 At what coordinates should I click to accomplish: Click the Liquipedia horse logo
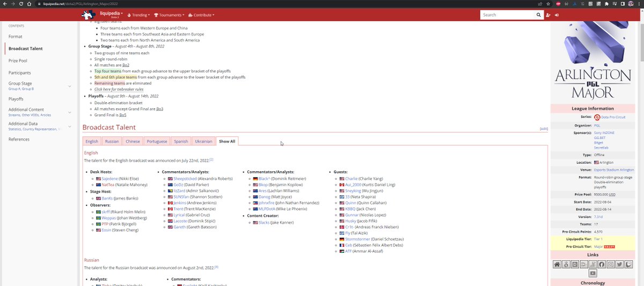click(88, 15)
